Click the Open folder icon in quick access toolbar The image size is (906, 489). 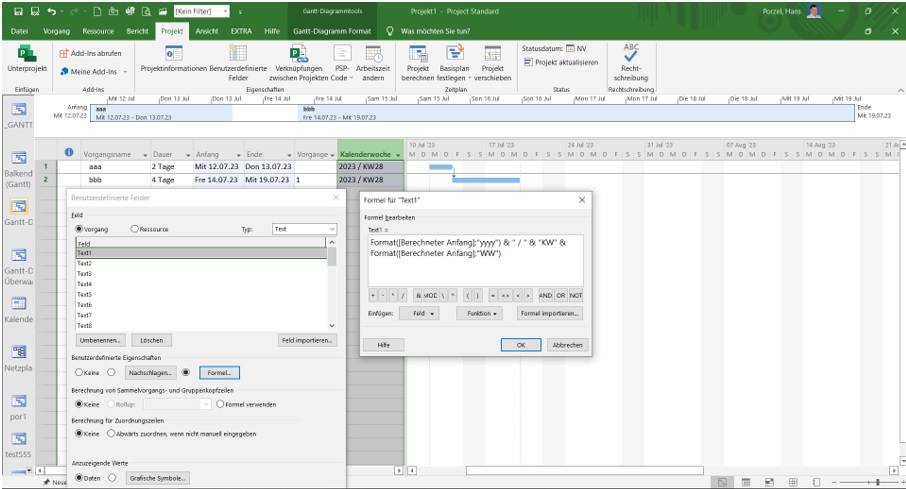click(163, 11)
